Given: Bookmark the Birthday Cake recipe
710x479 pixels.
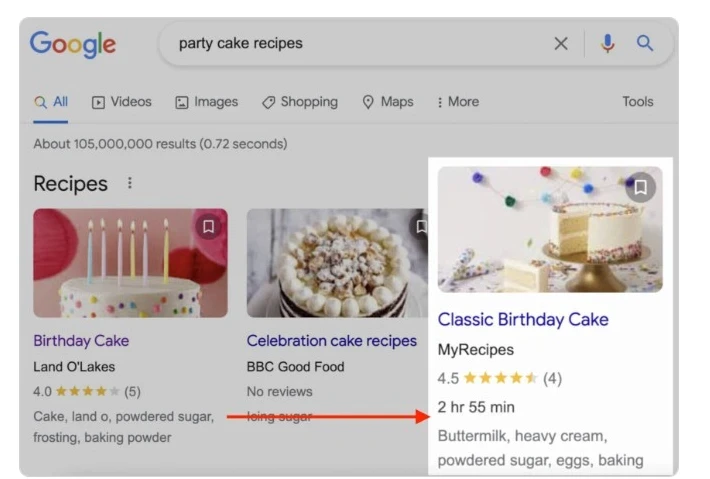Looking at the screenshot, I should pyautogui.click(x=208, y=227).
